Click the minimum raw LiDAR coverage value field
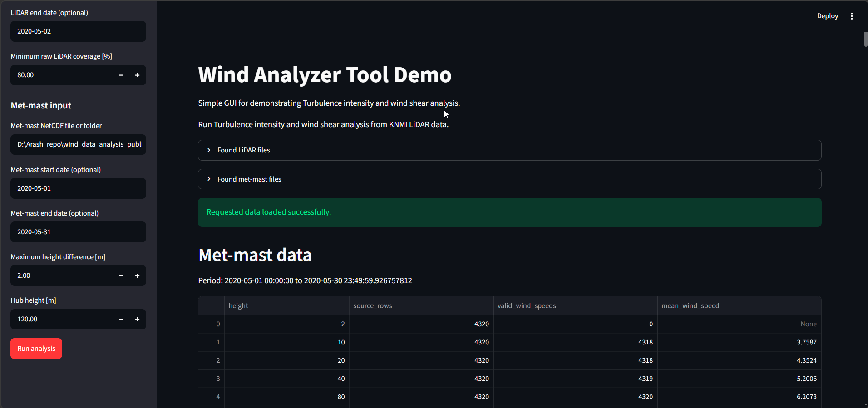 coord(62,75)
